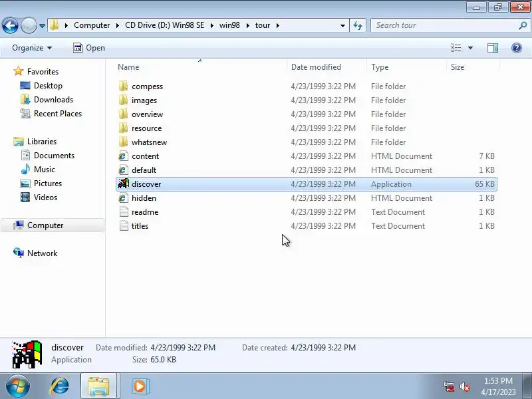Open the address bar history dropdown
532x399 pixels.
pos(342,26)
